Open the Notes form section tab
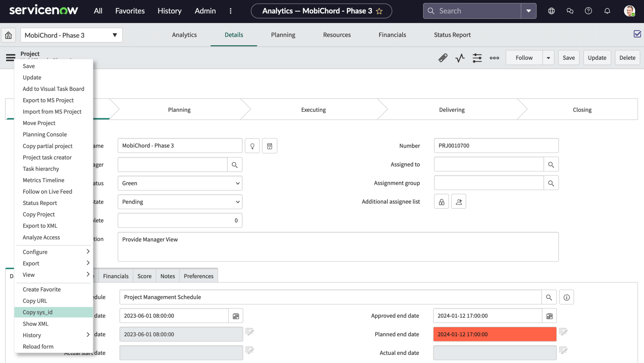The image size is (644, 363). coord(168,276)
